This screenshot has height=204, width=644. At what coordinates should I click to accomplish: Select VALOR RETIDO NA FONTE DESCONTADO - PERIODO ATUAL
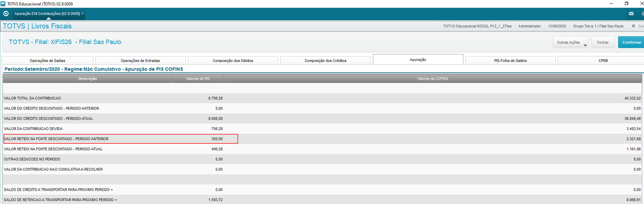pyautogui.click(x=323, y=149)
